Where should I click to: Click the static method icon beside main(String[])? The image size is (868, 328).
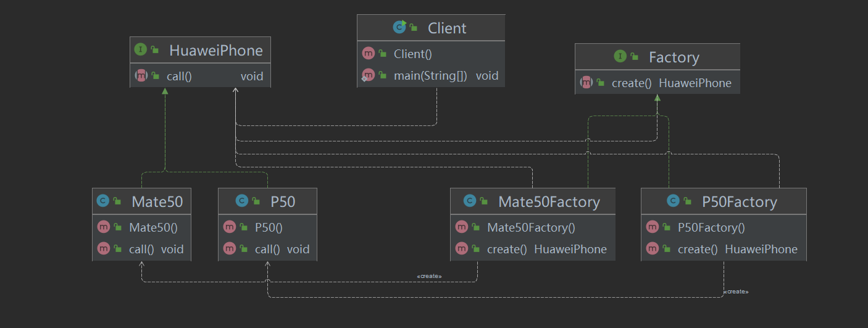[x=368, y=76]
